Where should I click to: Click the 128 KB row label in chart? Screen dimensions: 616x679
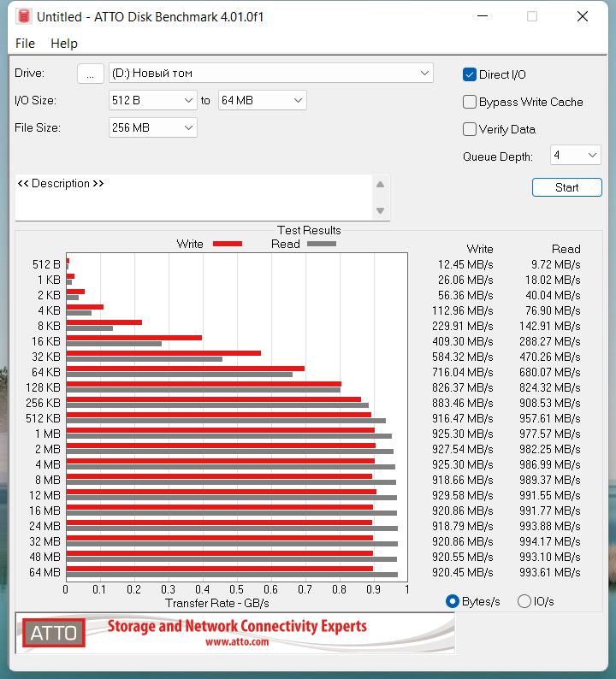[x=44, y=387]
